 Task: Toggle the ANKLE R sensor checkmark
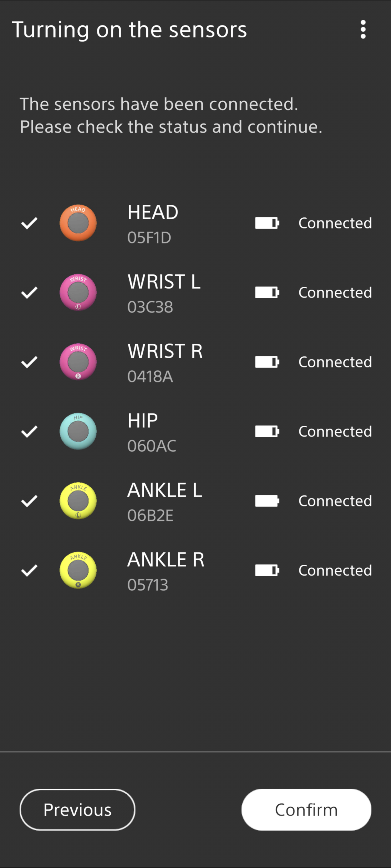pos(29,570)
